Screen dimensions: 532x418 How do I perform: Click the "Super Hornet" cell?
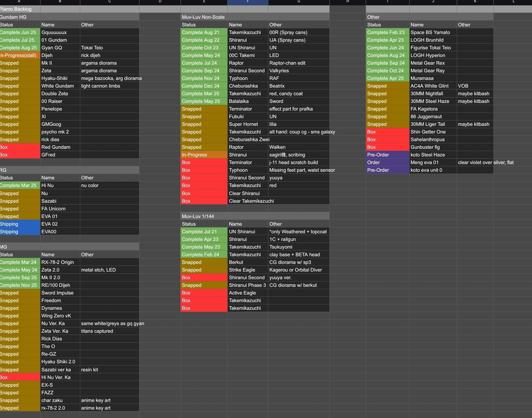click(248, 124)
